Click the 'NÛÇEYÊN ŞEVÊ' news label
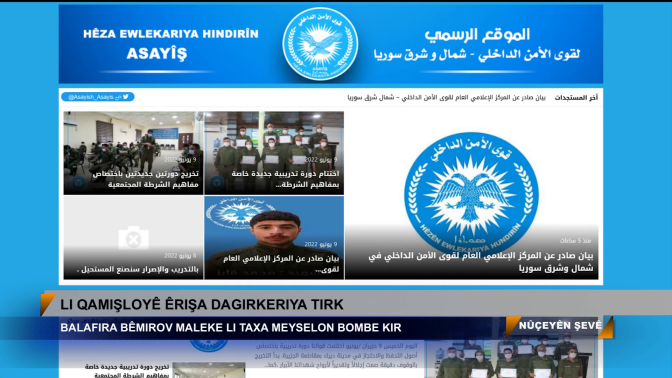Viewport: 672px width, 378px height. click(560, 326)
